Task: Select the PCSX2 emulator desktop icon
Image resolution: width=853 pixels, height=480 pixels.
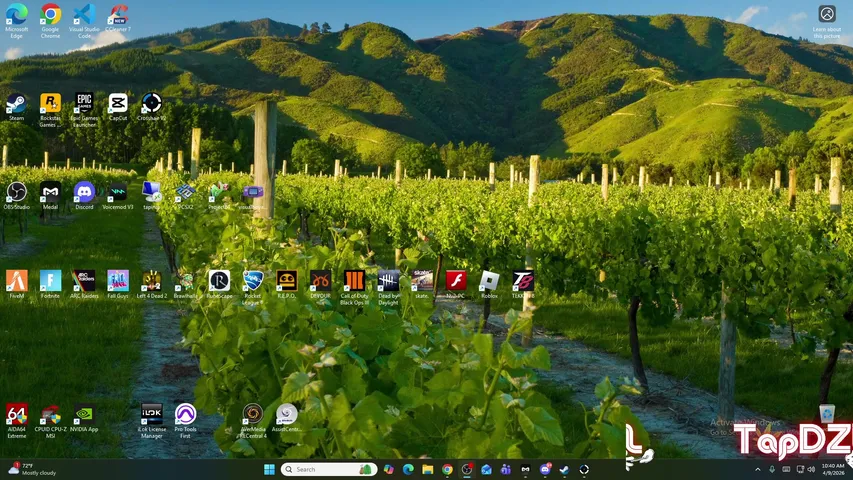Action: (x=186, y=195)
